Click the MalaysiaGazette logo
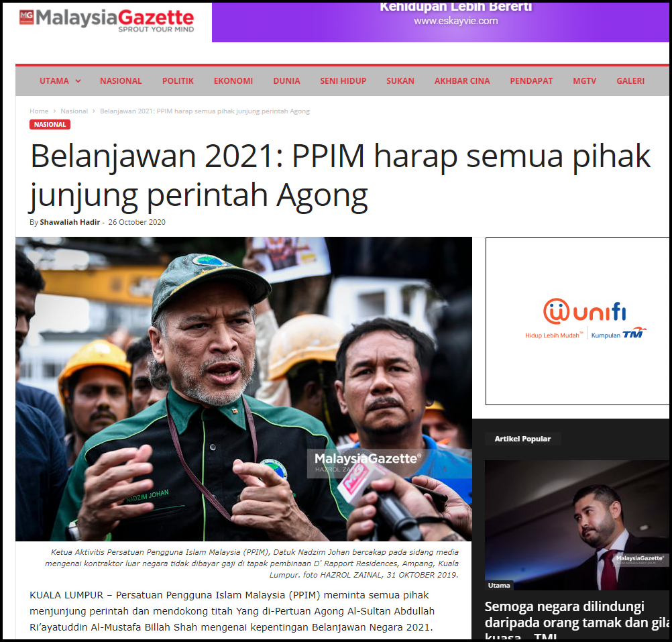This screenshot has height=642, width=672. [x=106, y=21]
